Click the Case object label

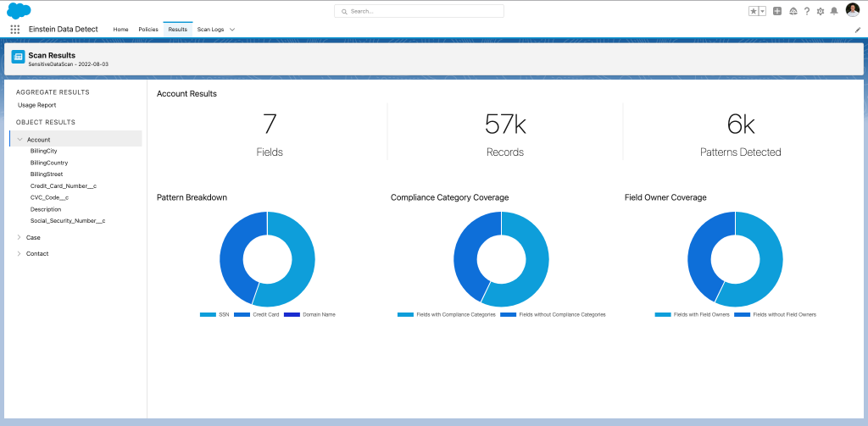click(x=33, y=237)
